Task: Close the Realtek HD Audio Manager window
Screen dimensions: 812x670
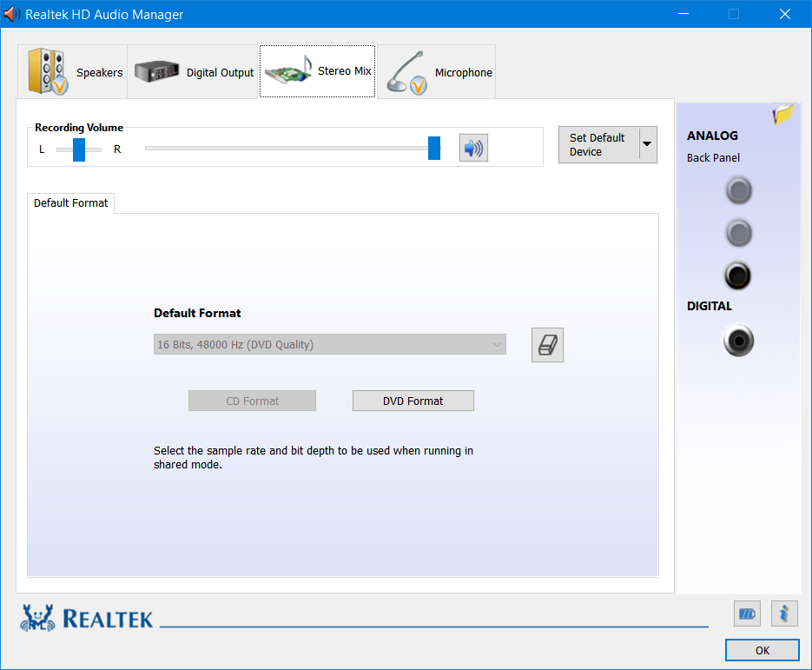Action: 785,14
